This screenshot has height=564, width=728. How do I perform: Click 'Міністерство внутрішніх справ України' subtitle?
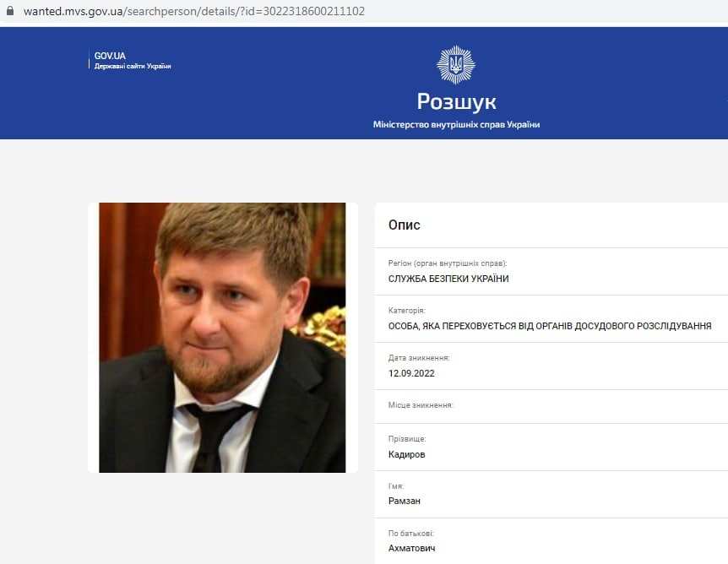(x=456, y=124)
